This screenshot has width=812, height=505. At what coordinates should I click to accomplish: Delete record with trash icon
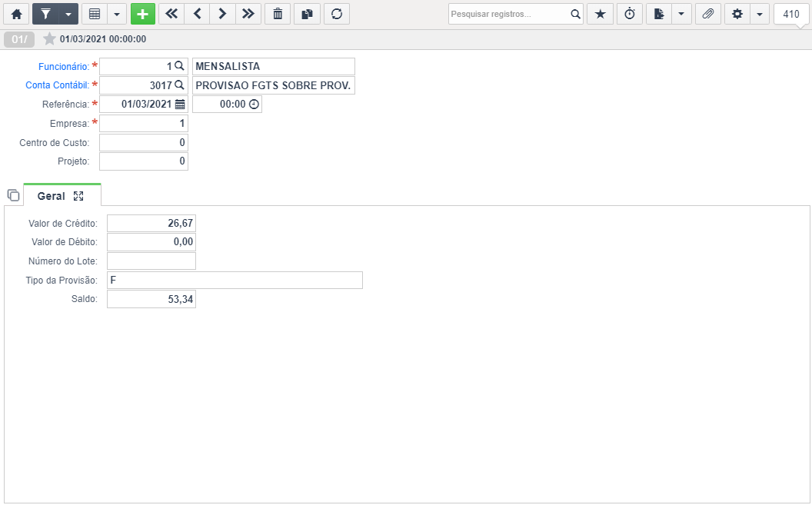click(x=278, y=14)
